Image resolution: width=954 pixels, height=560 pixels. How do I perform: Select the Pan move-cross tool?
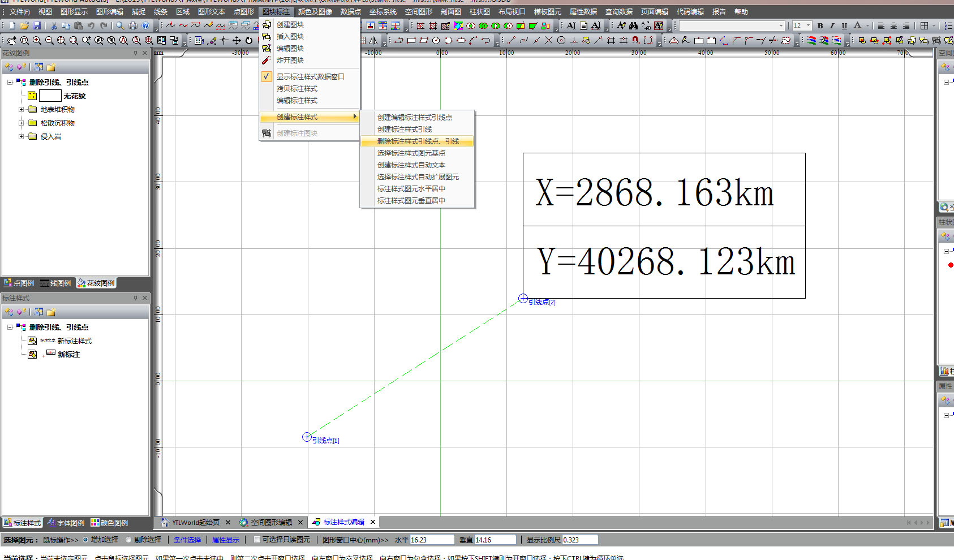[237, 40]
